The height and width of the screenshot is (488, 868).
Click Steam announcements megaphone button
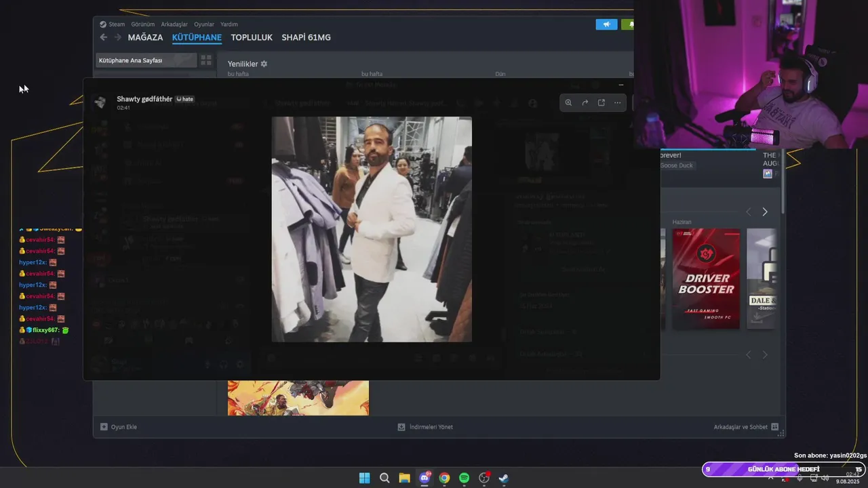607,24
